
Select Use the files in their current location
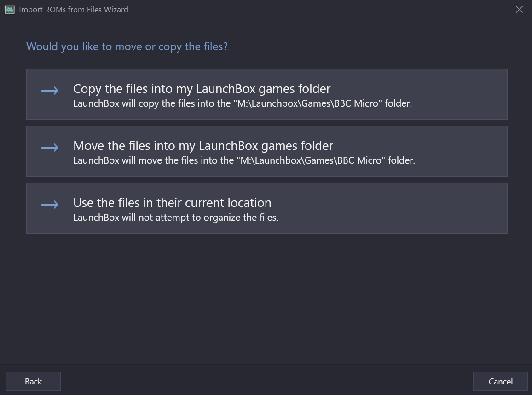point(172,203)
